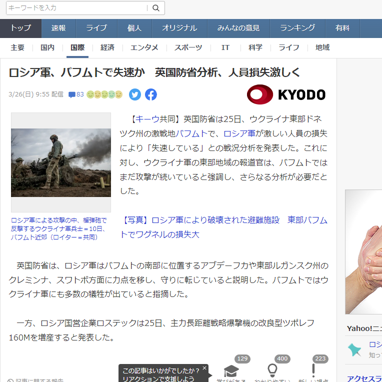Click the アクセスラ sidebar heading link
The image size is (382, 382).
point(364,378)
